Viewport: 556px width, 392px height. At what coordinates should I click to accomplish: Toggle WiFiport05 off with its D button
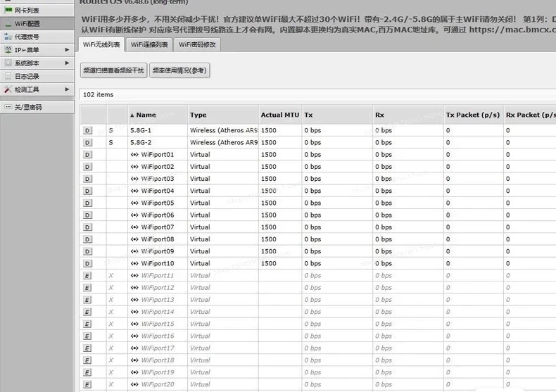click(x=87, y=203)
